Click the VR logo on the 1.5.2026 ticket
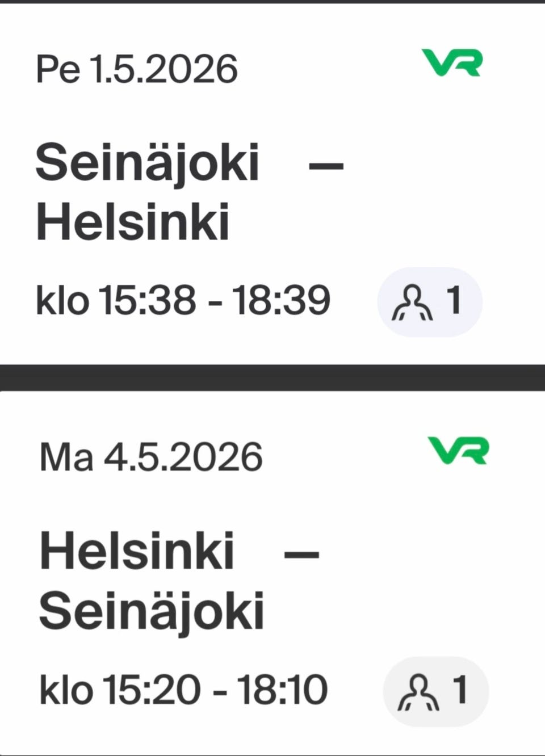Image resolution: width=545 pixels, height=756 pixels. (x=452, y=62)
